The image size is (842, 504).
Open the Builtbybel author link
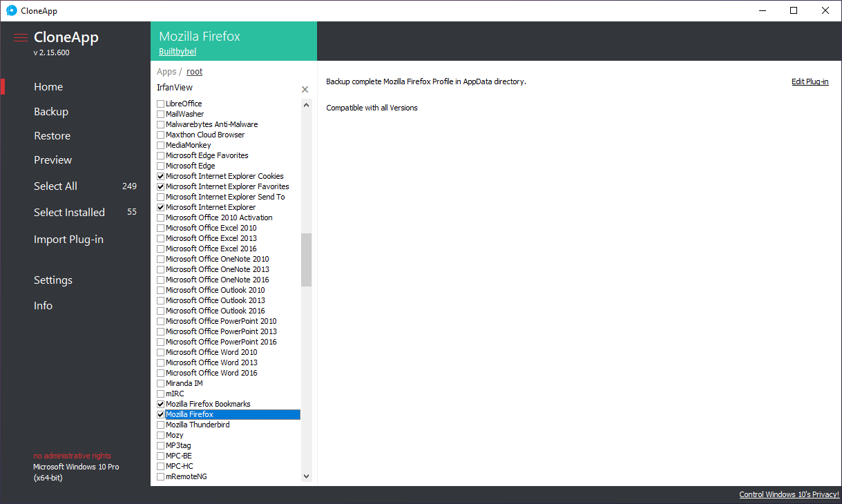tap(178, 52)
